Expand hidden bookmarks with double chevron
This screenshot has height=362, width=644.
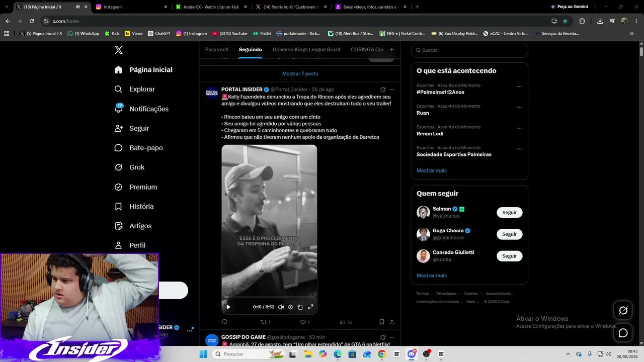(x=632, y=33)
